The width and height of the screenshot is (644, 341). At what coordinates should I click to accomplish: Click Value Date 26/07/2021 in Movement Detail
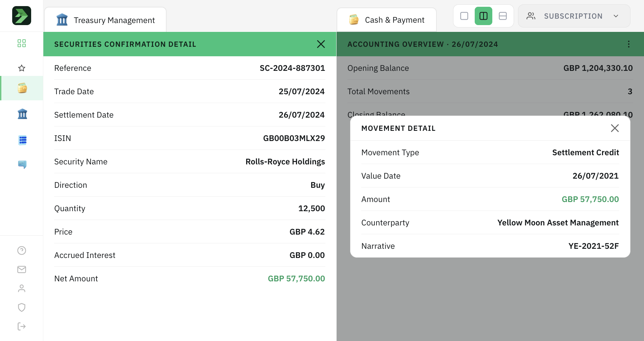596,176
